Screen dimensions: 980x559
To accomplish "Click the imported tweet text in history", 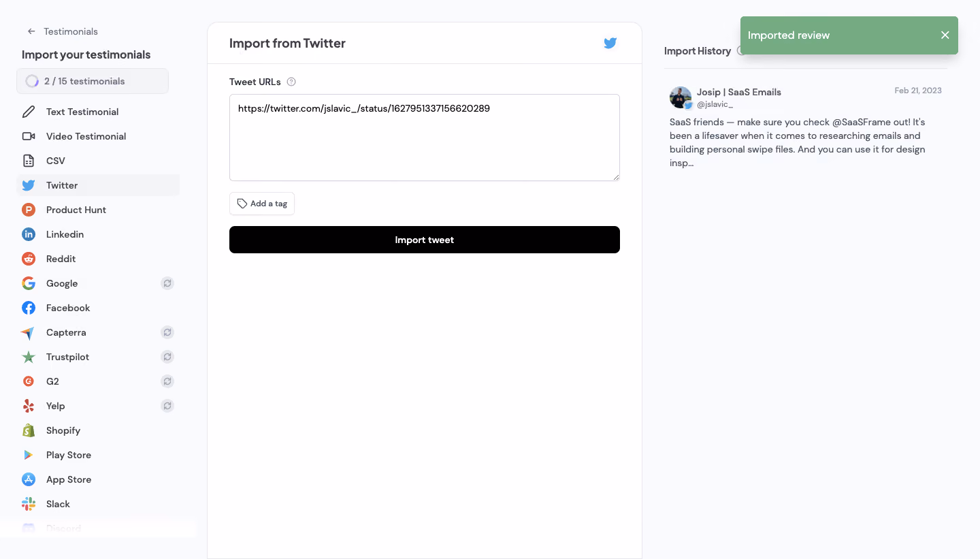I will 798,143.
